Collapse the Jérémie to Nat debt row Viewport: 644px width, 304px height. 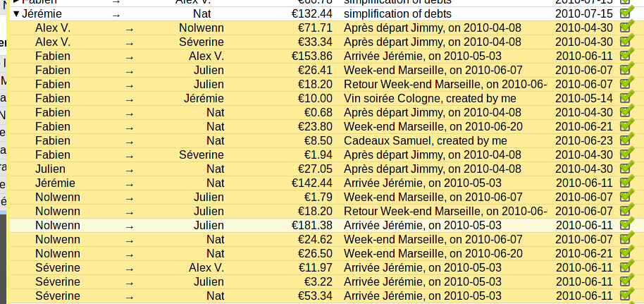[16, 14]
